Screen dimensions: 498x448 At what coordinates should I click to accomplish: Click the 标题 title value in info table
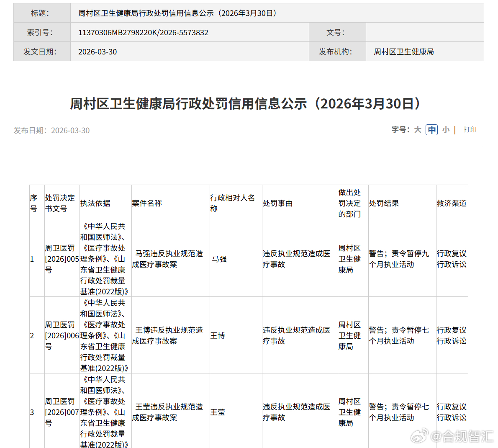[x=179, y=13]
